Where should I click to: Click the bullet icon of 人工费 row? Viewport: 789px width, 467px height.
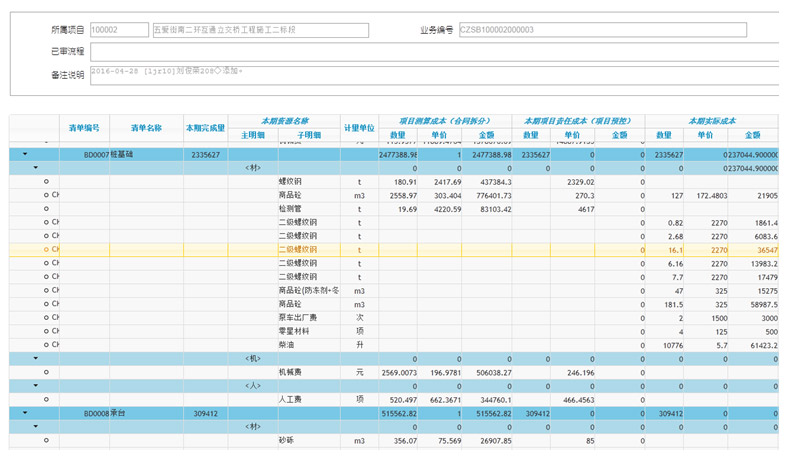(x=46, y=399)
